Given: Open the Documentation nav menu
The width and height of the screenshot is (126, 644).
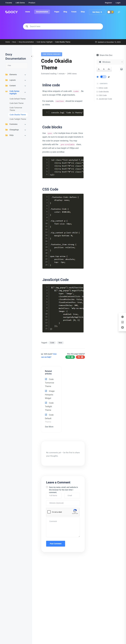Looking at the screenshot, I should click(42, 12).
